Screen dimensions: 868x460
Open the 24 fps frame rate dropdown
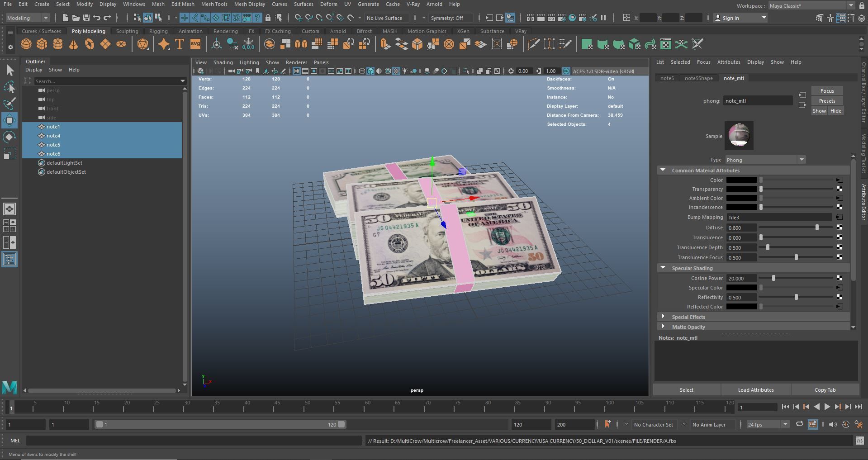point(768,424)
